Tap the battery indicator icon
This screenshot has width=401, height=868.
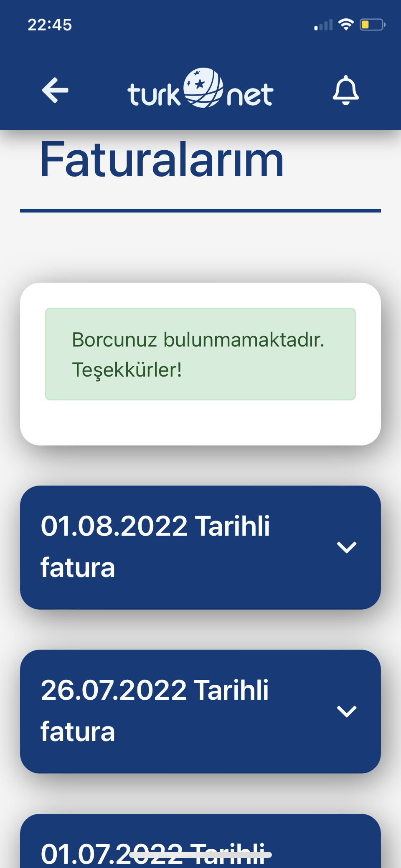372,25
